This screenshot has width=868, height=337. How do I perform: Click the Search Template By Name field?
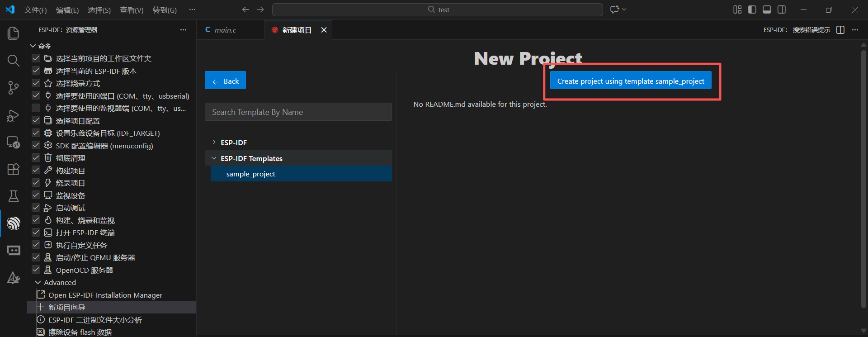[298, 112]
